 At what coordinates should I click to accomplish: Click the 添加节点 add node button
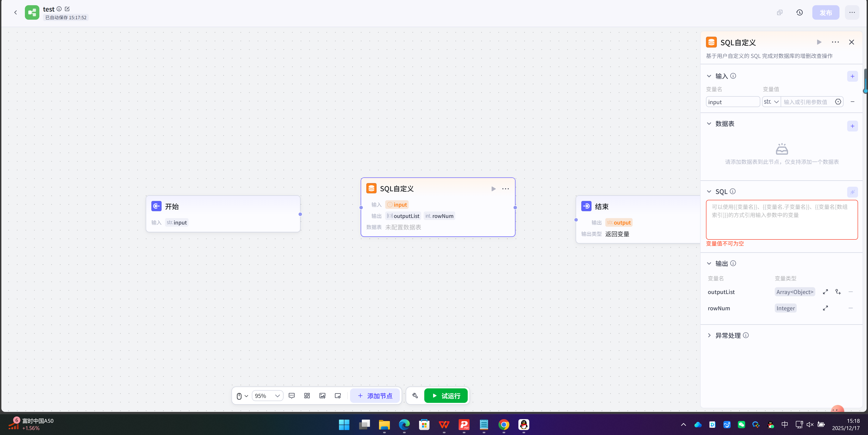(x=375, y=396)
